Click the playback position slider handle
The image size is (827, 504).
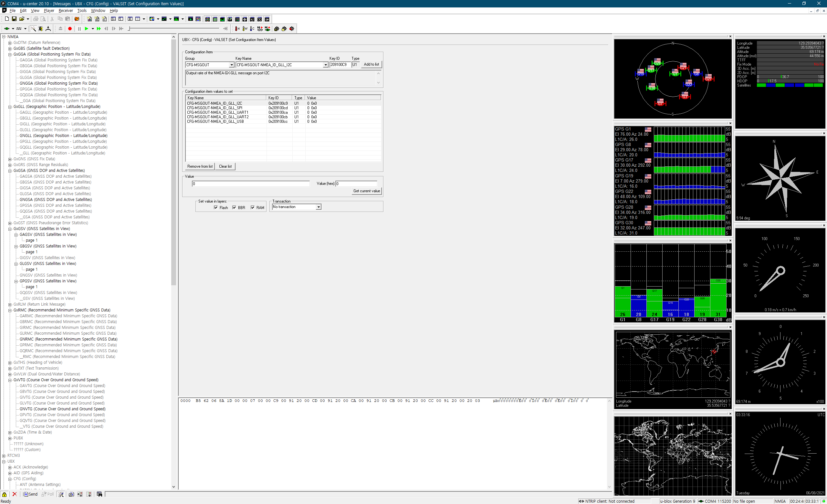[129, 29]
